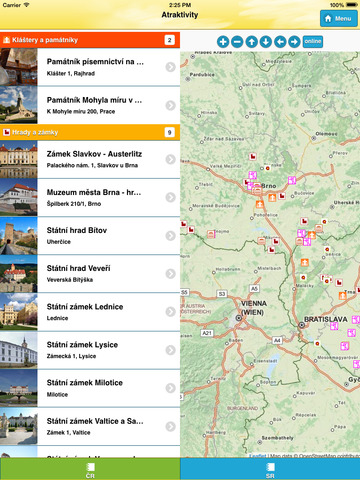Open the Menu home button
This screenshot has width=360, height=480.
coord(339,18)
